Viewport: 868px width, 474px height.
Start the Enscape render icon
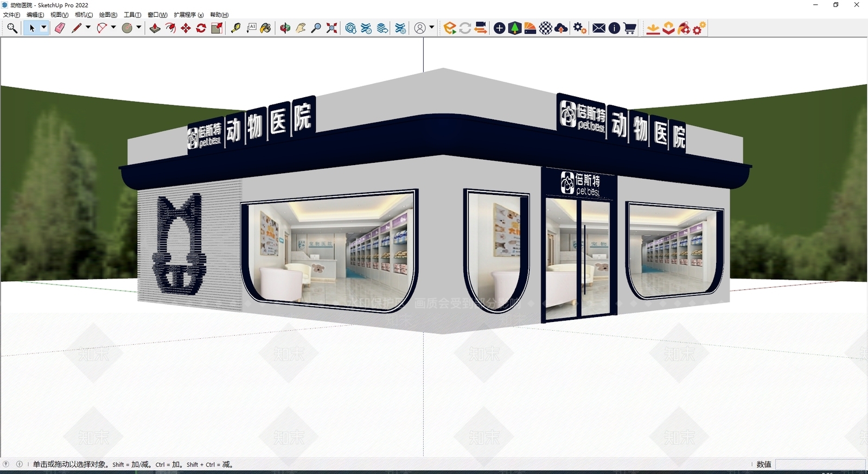click(x=450, y=28)
